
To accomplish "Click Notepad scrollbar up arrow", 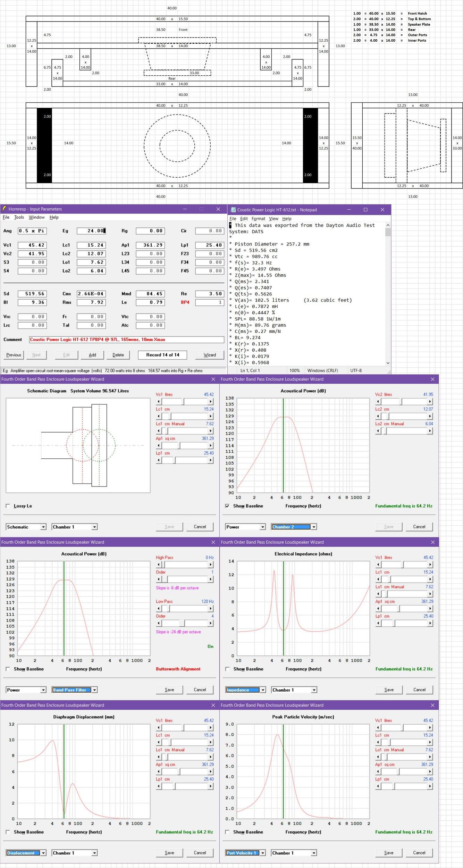I will click(x=388, y=225).
